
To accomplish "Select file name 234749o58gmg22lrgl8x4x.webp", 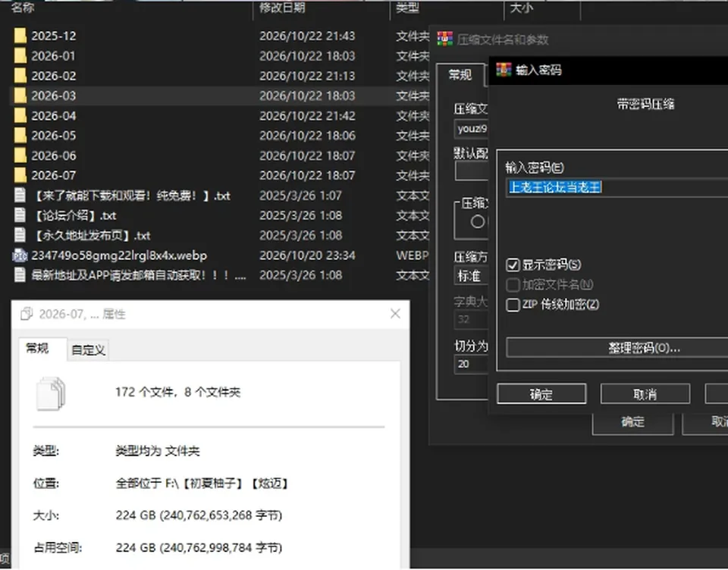I will [119, 255].
